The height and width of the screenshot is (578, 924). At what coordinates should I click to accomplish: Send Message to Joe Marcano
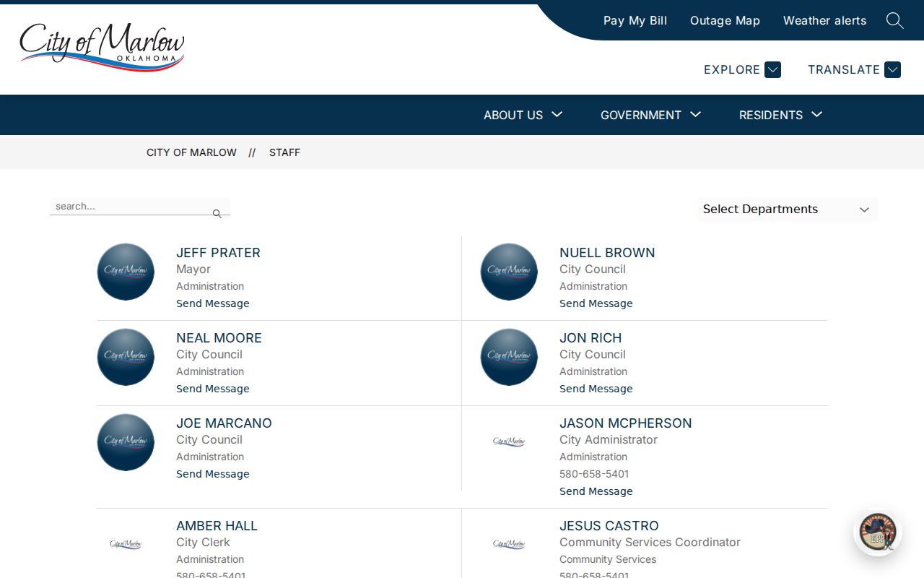point(213,474)
